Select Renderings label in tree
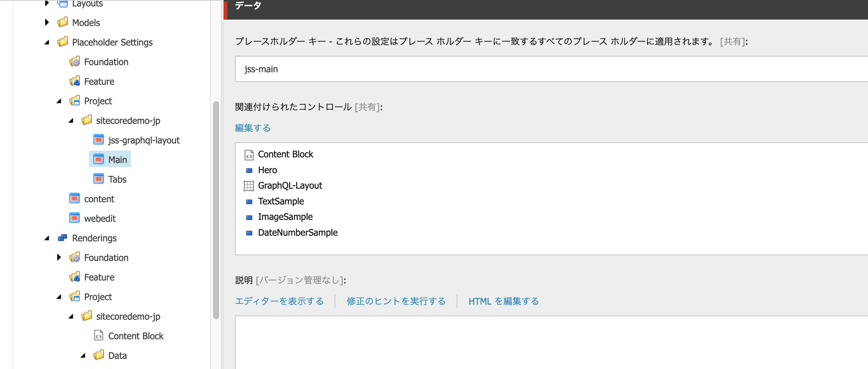 click(94, 238)
